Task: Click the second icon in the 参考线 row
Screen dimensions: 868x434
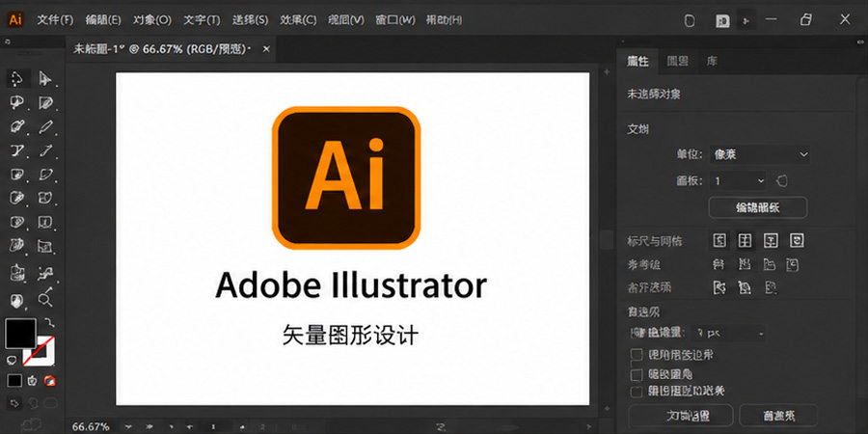Action: 744,264
